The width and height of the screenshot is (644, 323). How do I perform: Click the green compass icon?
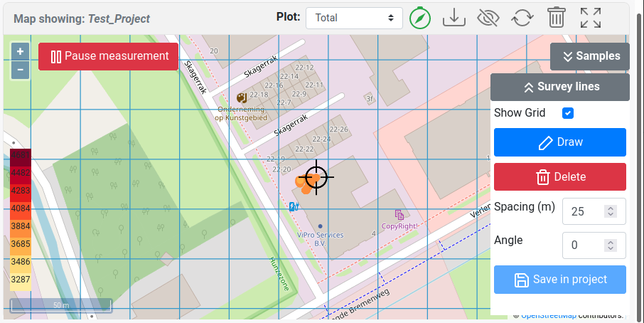pyautogui.click(x=420, y=18)
